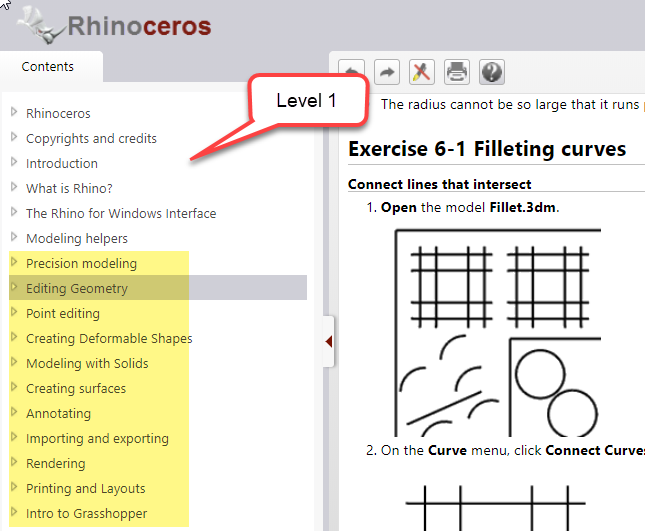This screenshot has height=531, width=645.
Task: Open the Introduction topic
Action: [x=62, y=164]
